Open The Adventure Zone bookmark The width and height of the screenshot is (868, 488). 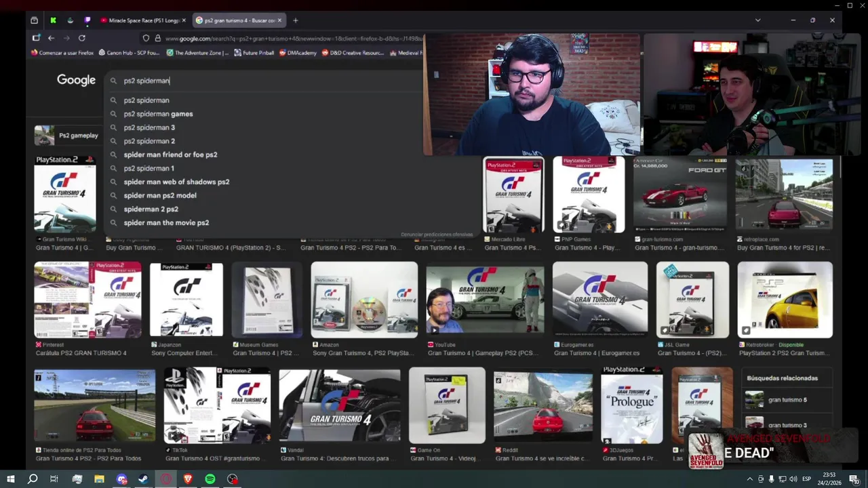pyautogui.click(x=197, y=52)
